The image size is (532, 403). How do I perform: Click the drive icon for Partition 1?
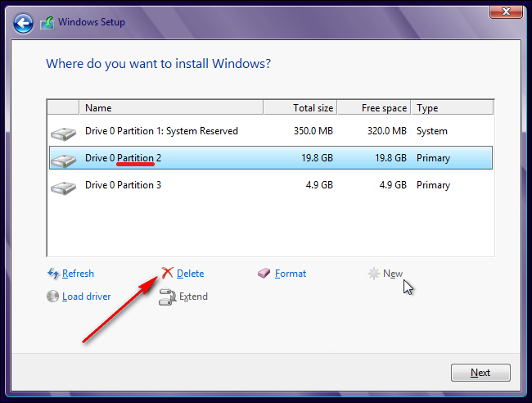point(63,132)
